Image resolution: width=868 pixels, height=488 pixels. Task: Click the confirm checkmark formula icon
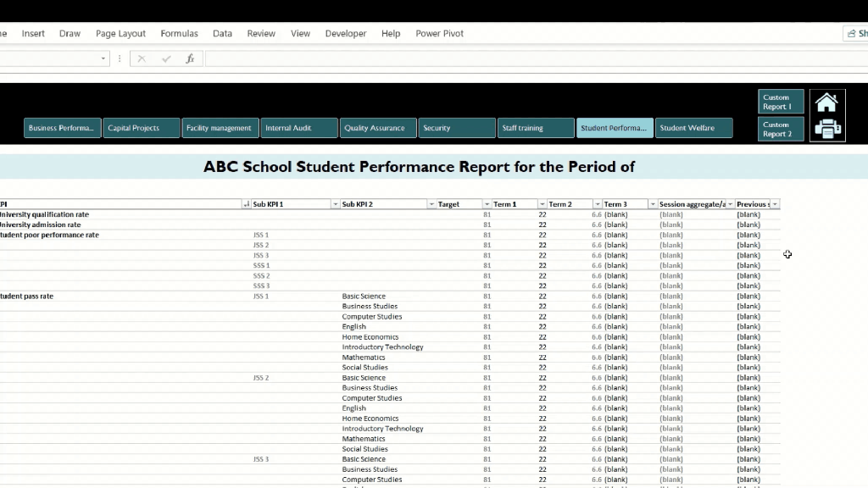pyautogui.click(x=166, y=58)
